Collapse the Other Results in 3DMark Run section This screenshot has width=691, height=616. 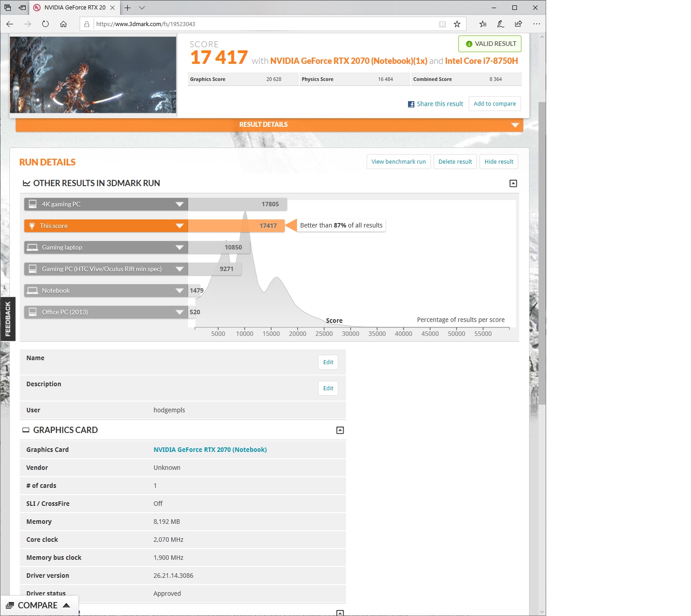tap(513, 183)
